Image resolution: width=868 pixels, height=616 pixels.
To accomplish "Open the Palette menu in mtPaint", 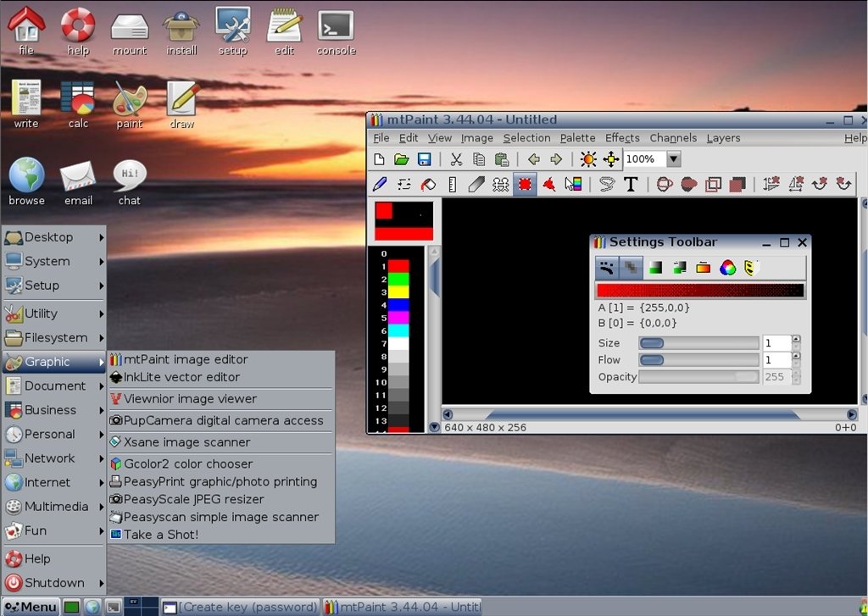I will click(x=577, y=138).
